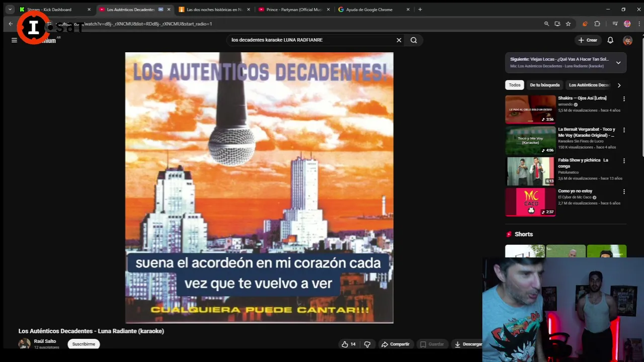644x362 pixels.
Task: Open options for Shakira Ojos Así video
Action: (x=624, y=99)
